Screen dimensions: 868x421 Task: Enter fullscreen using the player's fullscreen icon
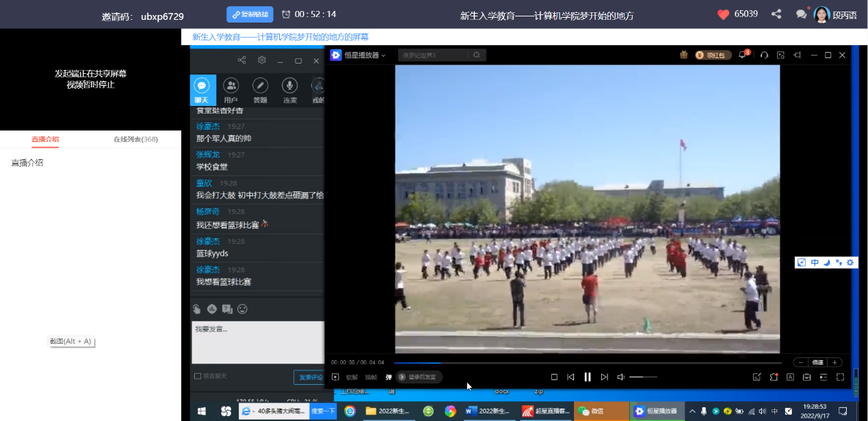840,377
